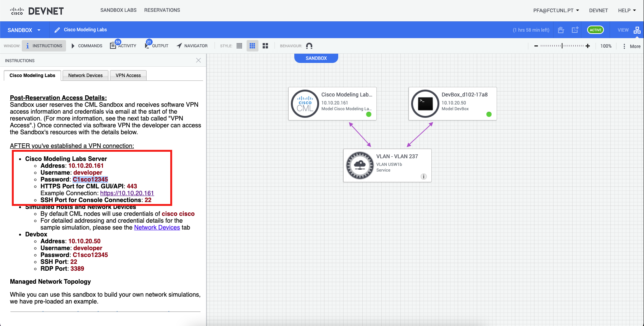Click the DEVNET link in top navigation
The image size is (644, 326).
coord(599,10)
